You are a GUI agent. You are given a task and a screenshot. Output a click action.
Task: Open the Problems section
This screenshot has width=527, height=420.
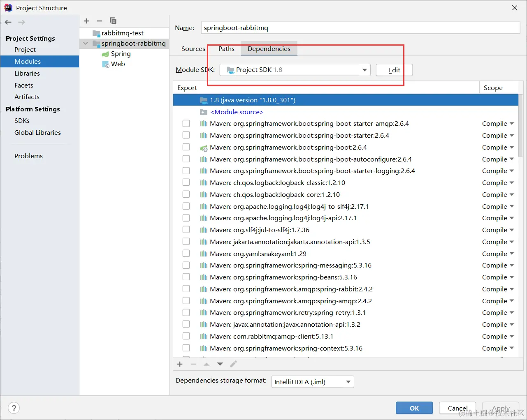click(28, 156)
